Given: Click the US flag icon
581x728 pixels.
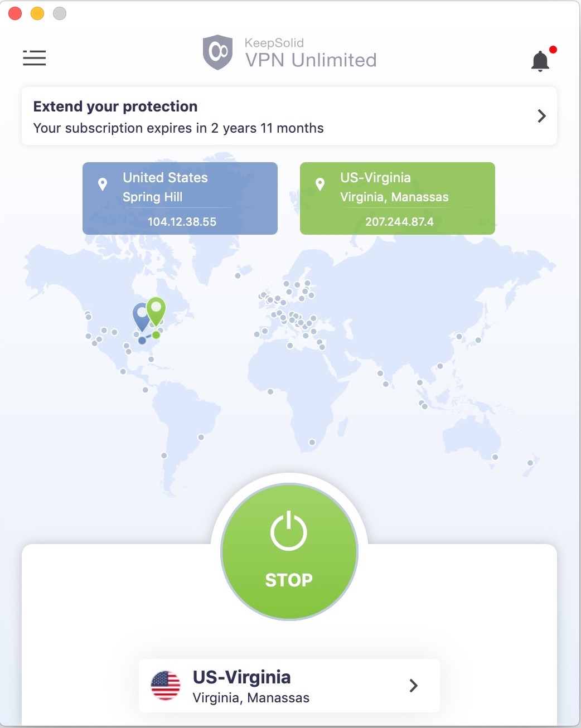Looking at the screenshot, I should [x=166, y=685].
